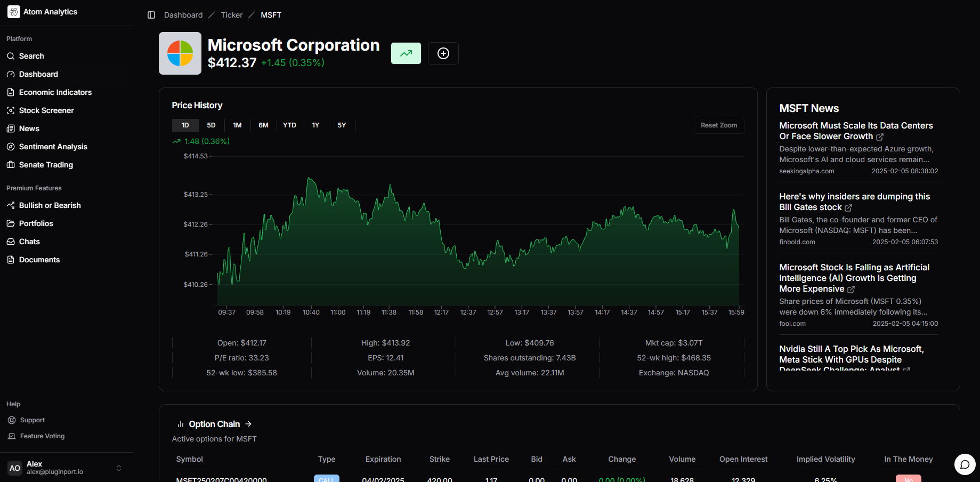
Task: Click the Stock Screener scan icon
Action: coord(11,110)
